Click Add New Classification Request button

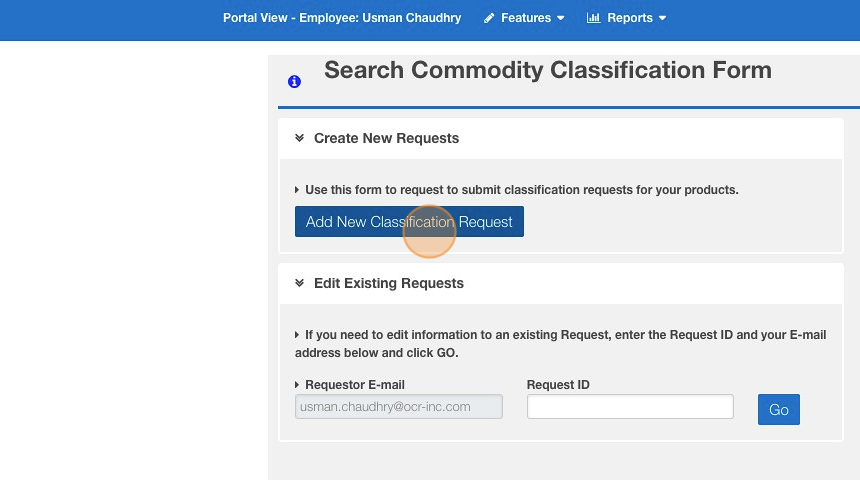409,222
